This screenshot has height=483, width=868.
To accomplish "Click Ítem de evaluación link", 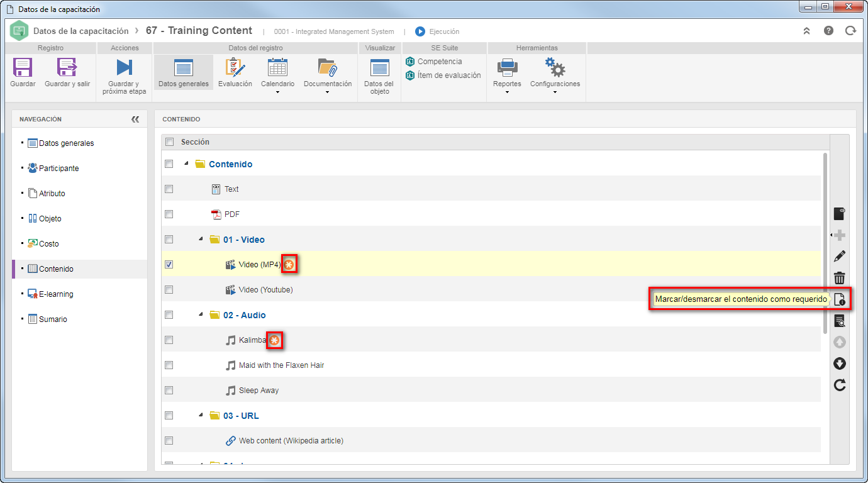I will pyautogui.click(x=449, y=75).
